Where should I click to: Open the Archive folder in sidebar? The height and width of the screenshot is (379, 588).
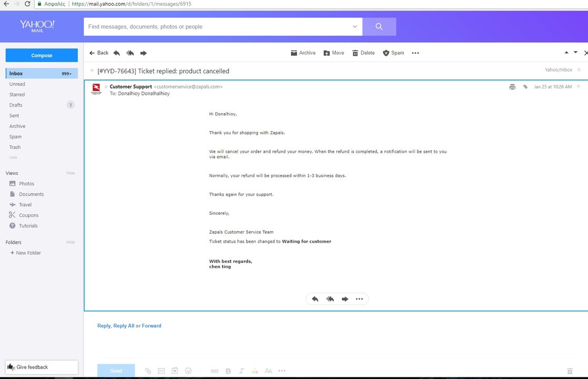click(17, 126)
